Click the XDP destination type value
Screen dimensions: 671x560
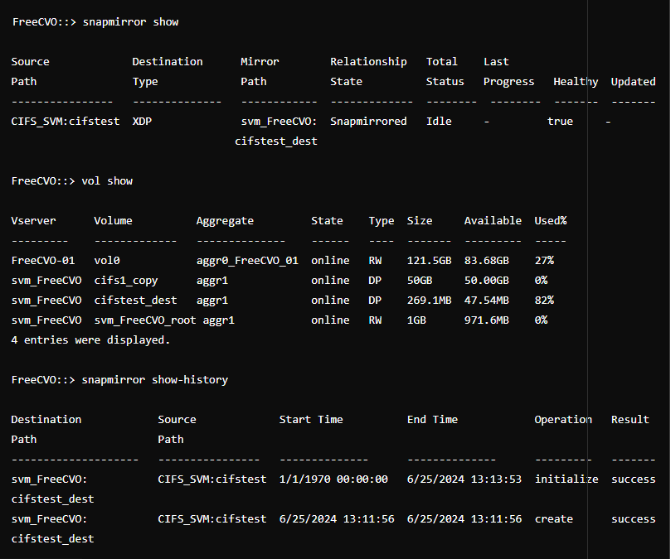click(x=142, y=121)
